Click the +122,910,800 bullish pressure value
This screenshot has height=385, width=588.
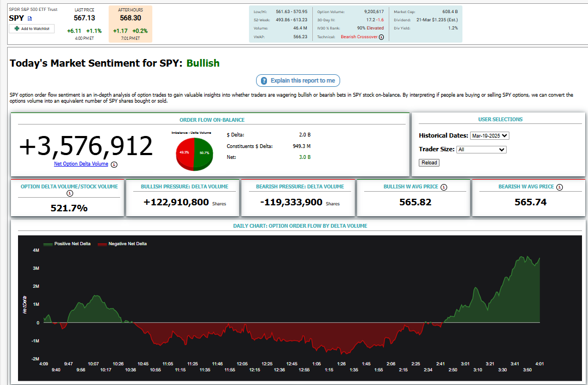(x=176, y=202)
